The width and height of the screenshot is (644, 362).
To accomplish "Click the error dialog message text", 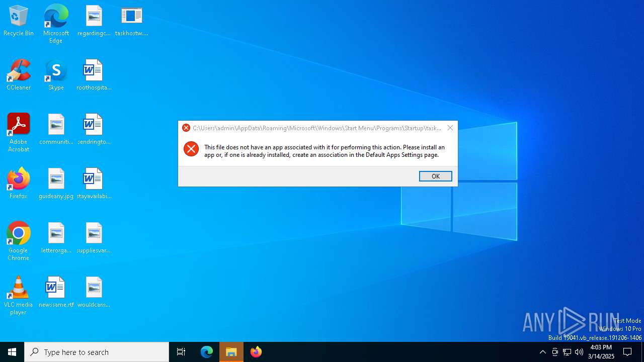I will (x=325, y=151).
